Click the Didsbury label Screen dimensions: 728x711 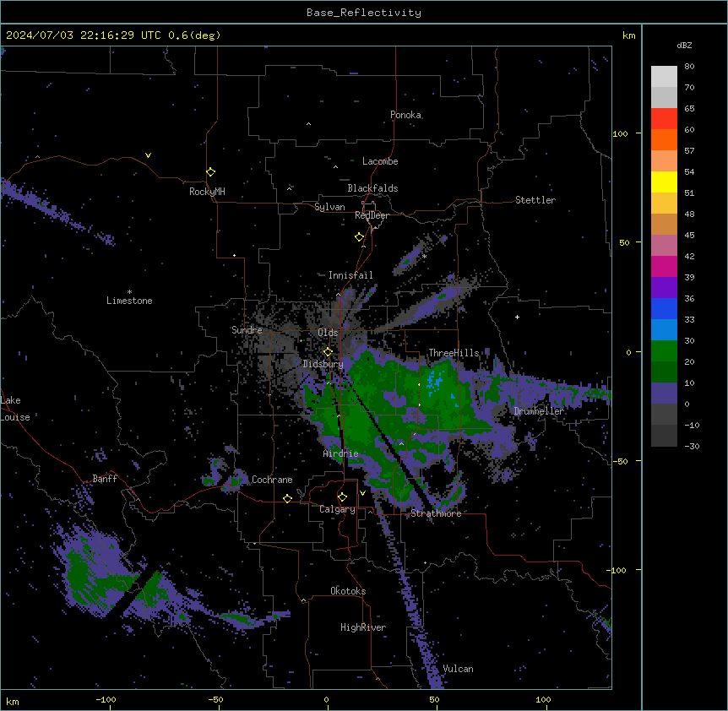click(x=323, y=364)
